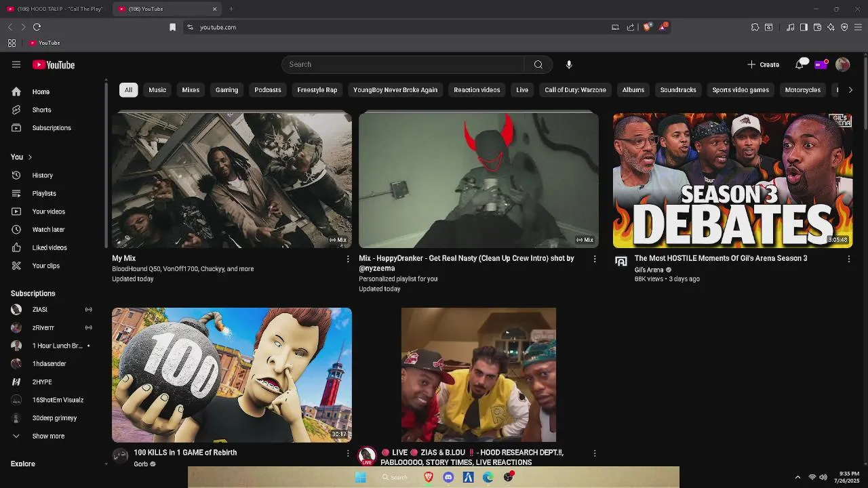The width and height of the screenshot is (868, 488).
Task: Select the All filter chip
Action: (128, 90)
